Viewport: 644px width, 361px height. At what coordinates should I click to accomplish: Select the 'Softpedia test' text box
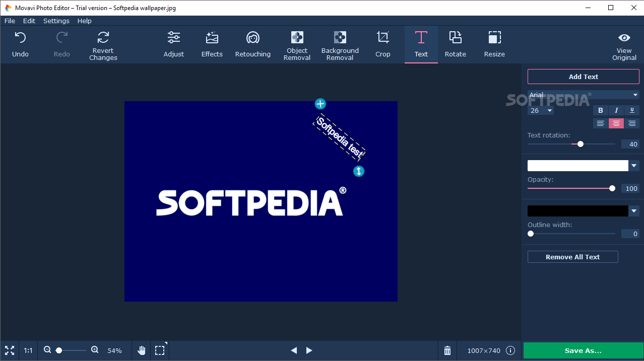tap(340, 137)
